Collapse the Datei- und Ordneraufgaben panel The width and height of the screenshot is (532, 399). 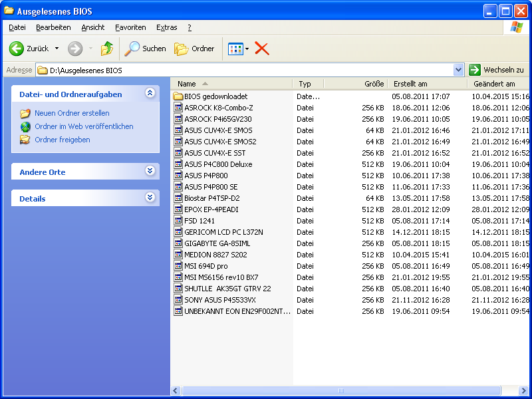[150, 92]
